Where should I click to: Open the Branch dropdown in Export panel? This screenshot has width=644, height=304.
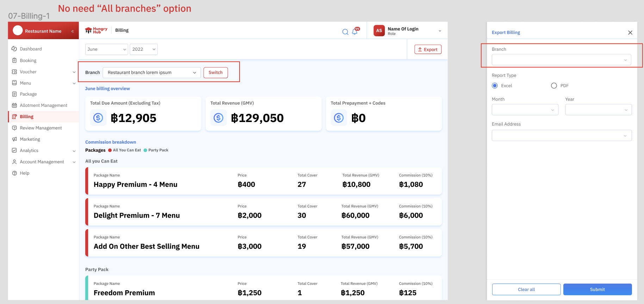point(561,60)
